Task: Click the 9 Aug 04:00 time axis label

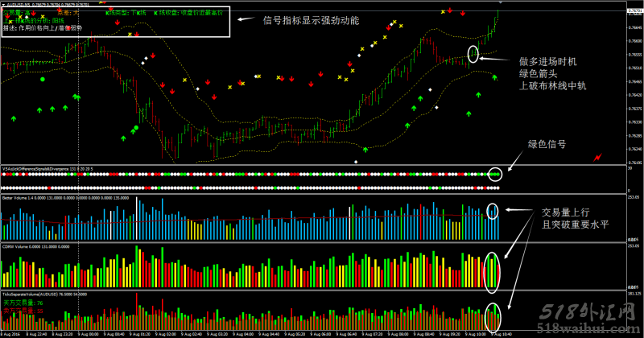Action: (x=242, y=334)
